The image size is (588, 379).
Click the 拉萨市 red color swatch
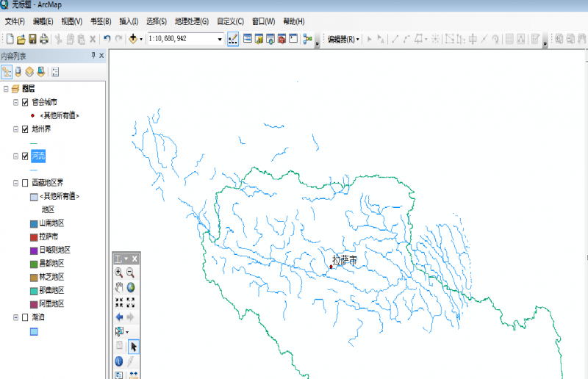pyautogui.click(x=34, y=237)
